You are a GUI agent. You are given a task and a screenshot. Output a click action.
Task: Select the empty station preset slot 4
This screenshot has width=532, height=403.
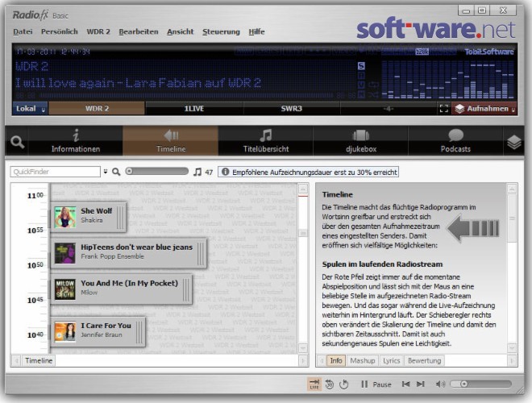[x=388, y=109]
